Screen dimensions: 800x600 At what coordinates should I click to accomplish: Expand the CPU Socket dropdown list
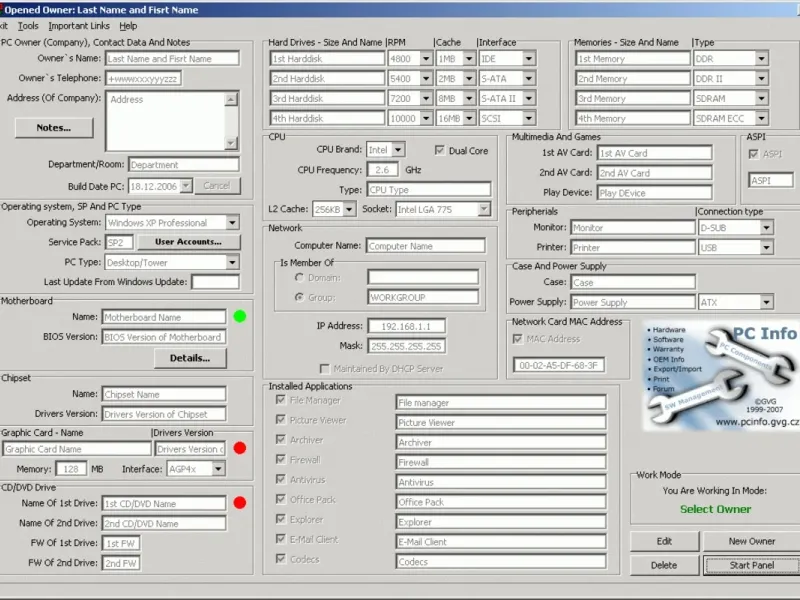point(483,209)
